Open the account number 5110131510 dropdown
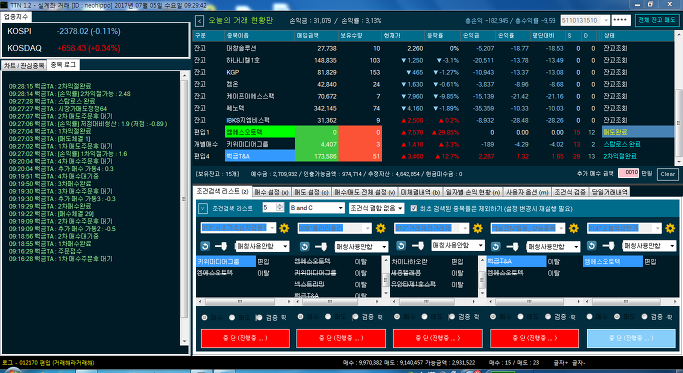Screen dimensions: 683x373 pos(585,20)
